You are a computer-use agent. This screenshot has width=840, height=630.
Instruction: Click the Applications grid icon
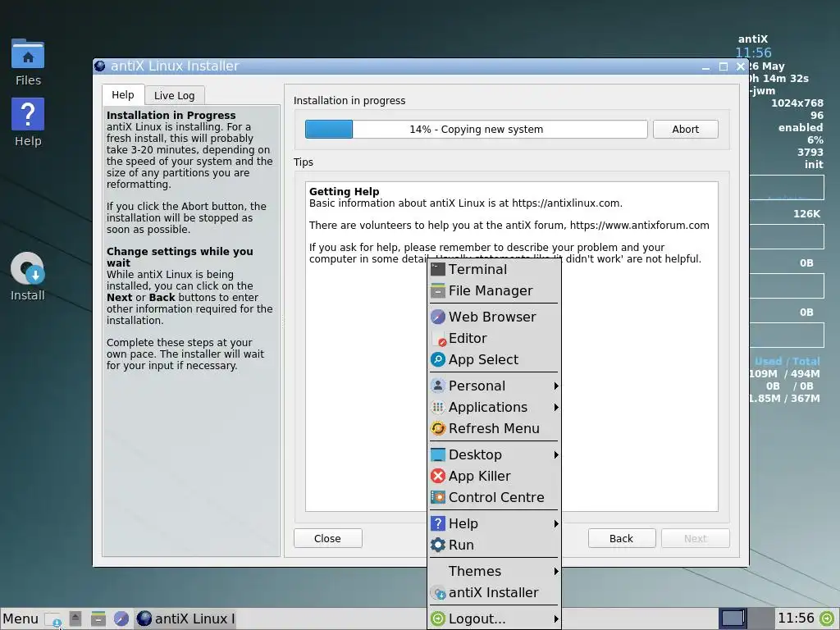point(438,408)
